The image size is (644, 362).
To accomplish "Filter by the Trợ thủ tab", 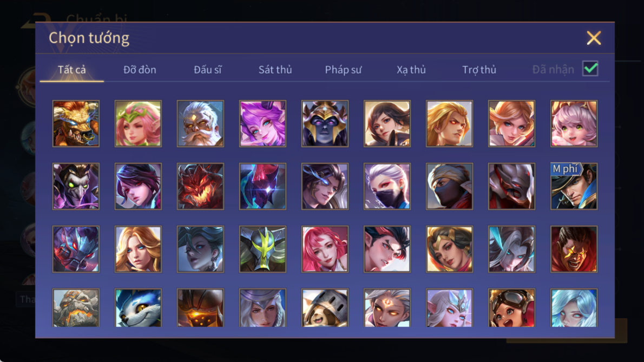I will coord(479,70).
